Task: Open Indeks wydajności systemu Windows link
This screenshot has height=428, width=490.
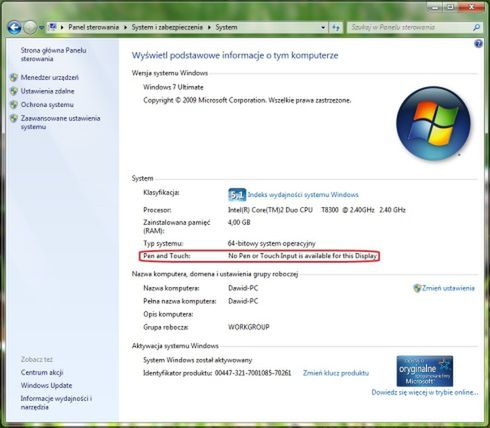Action: [303, 195]
